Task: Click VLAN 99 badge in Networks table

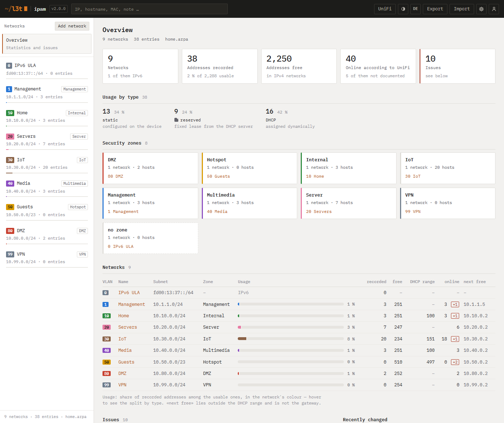Action: coord(106,385)
